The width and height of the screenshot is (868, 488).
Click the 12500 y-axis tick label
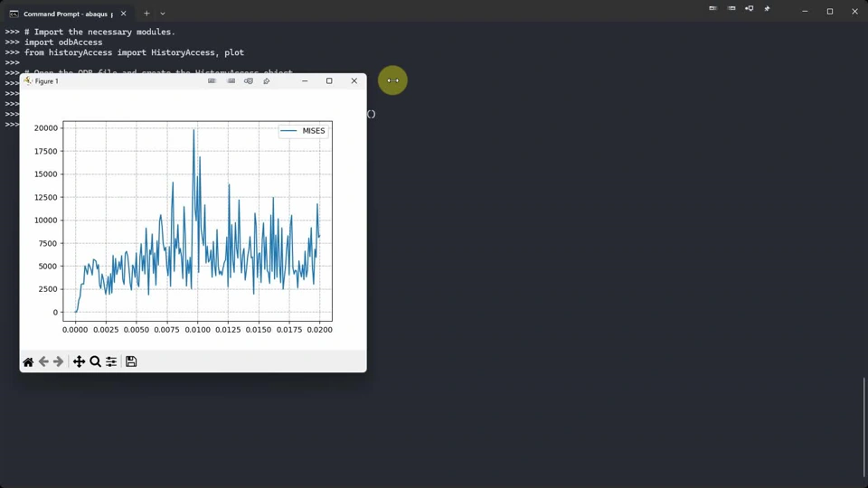pos(46,197)
